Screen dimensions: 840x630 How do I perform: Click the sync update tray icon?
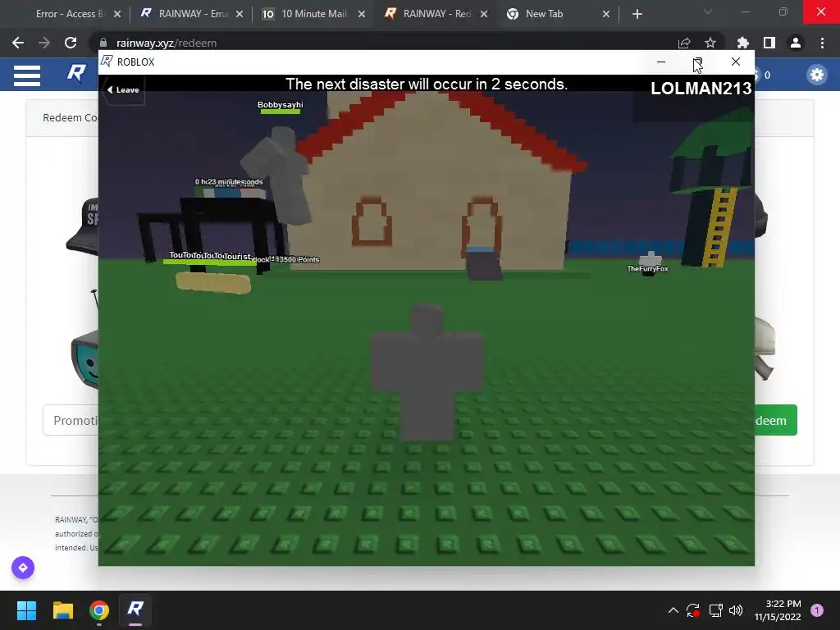(693, 610)
